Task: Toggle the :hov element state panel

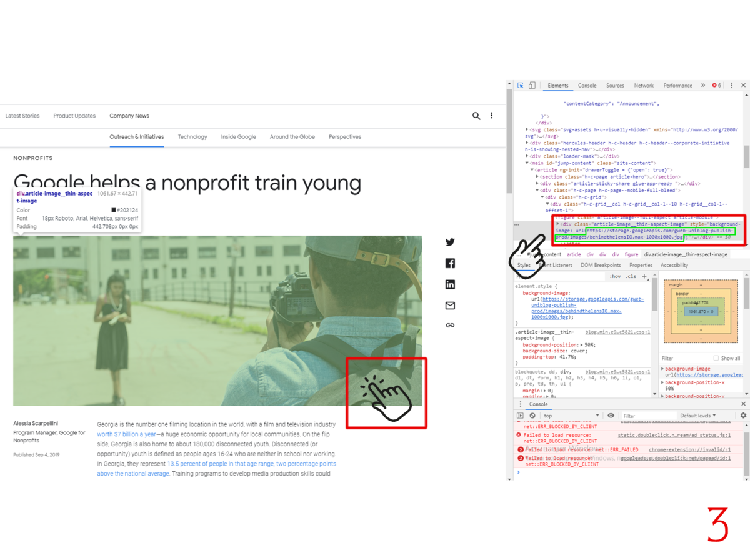Action: coord(616,276)
